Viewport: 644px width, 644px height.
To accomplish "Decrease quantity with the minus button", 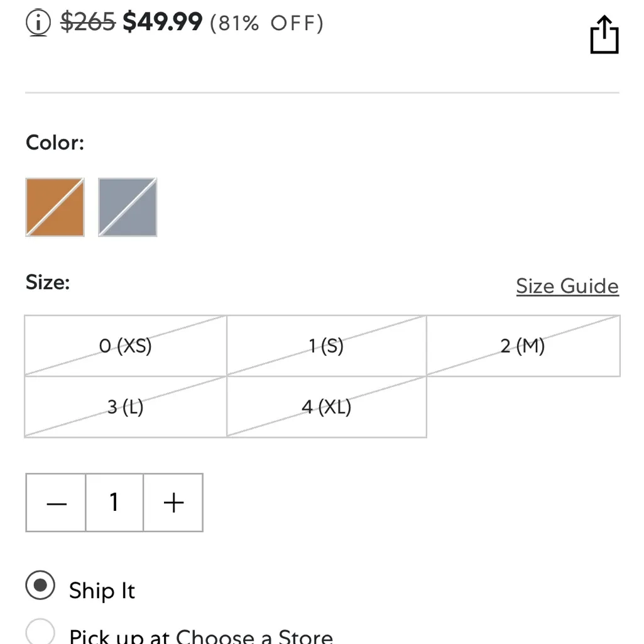I will [x=56, y=503].
